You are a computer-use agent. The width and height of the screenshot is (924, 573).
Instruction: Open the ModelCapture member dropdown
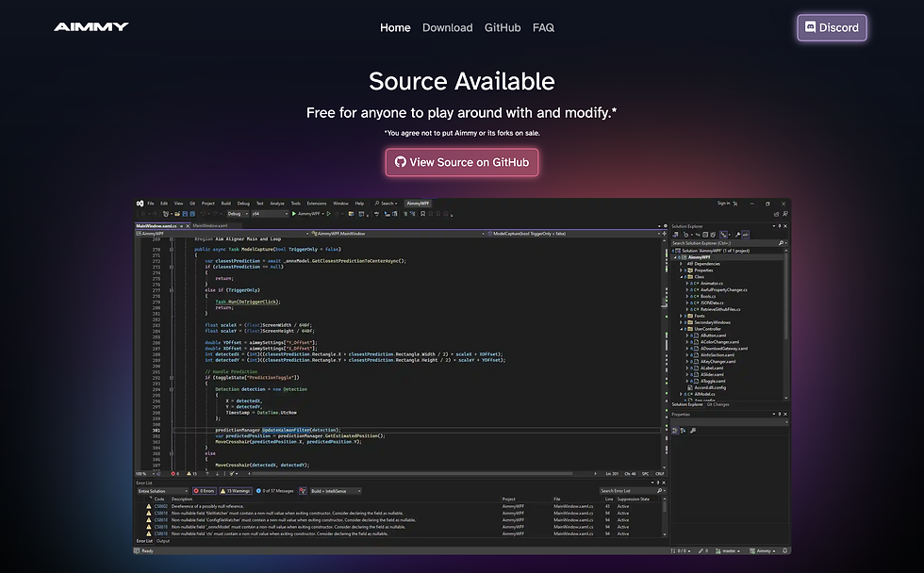(x=574, y=233)
